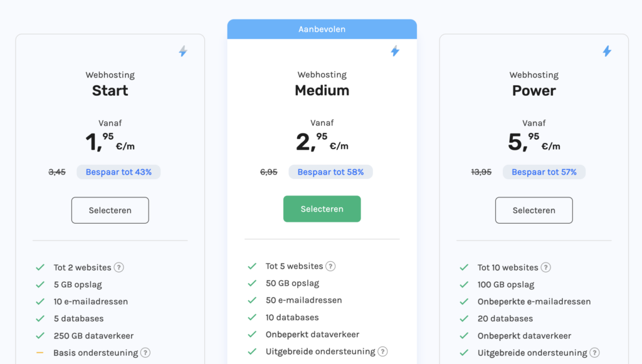Viewport: 642px width, 364px height.
Task: Click the Power plan title heading
Action: tap(534, 91)
